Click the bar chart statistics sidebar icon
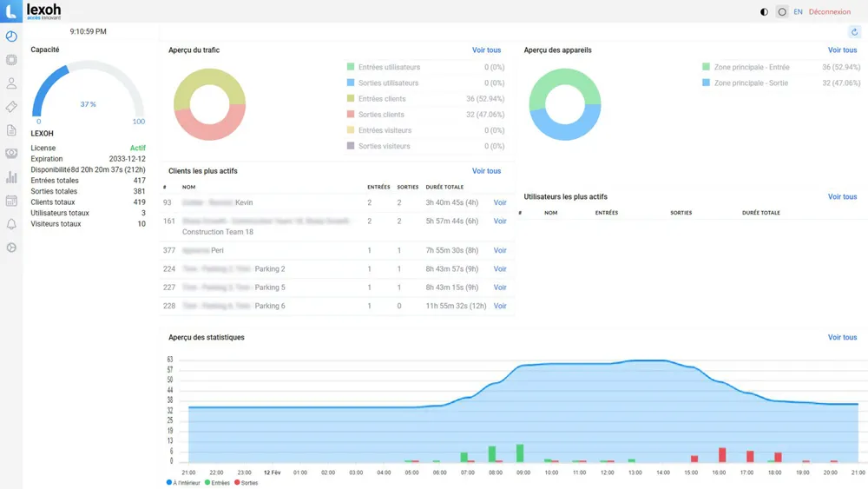Image resolution: width=868 pixels, height=489 pixels. pos(11,177)
